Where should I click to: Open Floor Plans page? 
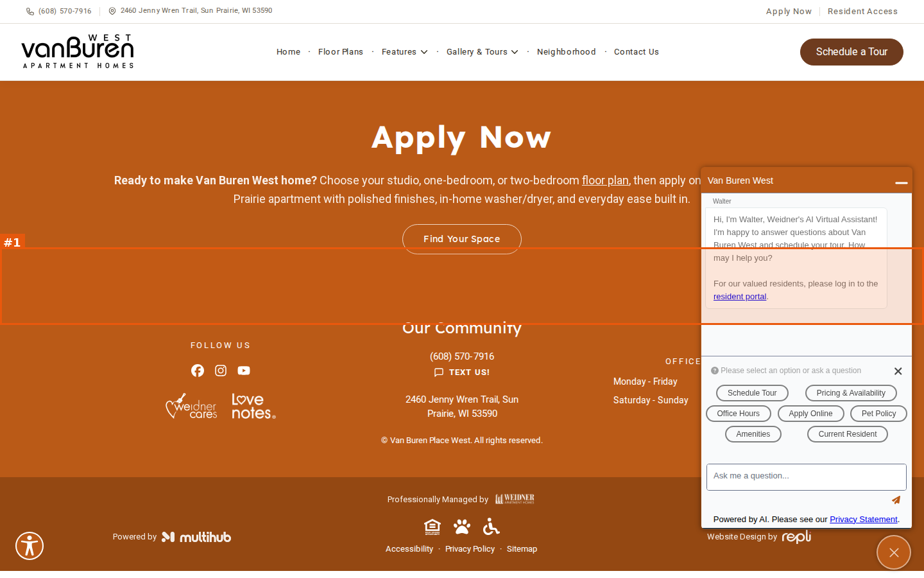tap(341, 52)
